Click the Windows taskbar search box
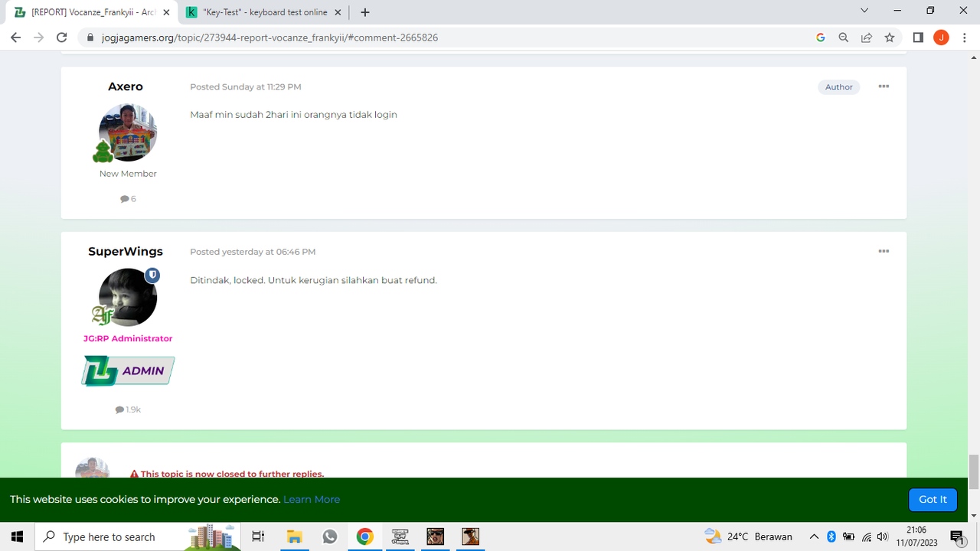Screen dimensions: 980x551 coord(138,536)
